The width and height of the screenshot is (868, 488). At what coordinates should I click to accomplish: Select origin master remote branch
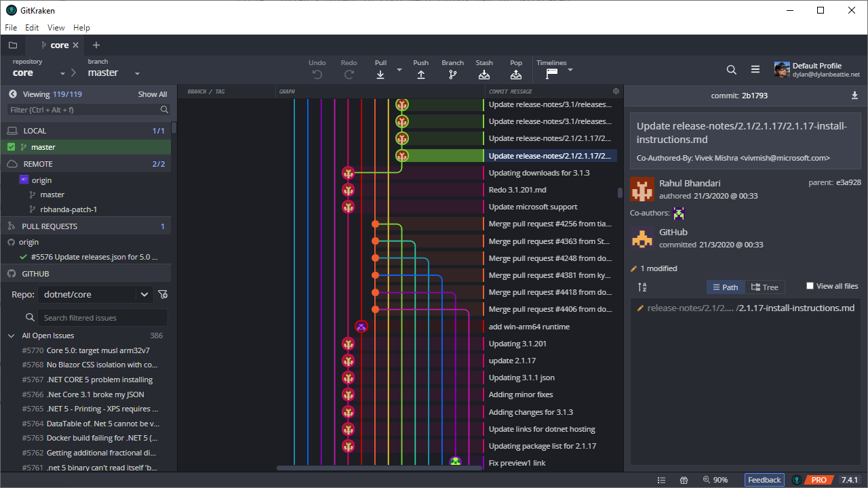[53, 195]
